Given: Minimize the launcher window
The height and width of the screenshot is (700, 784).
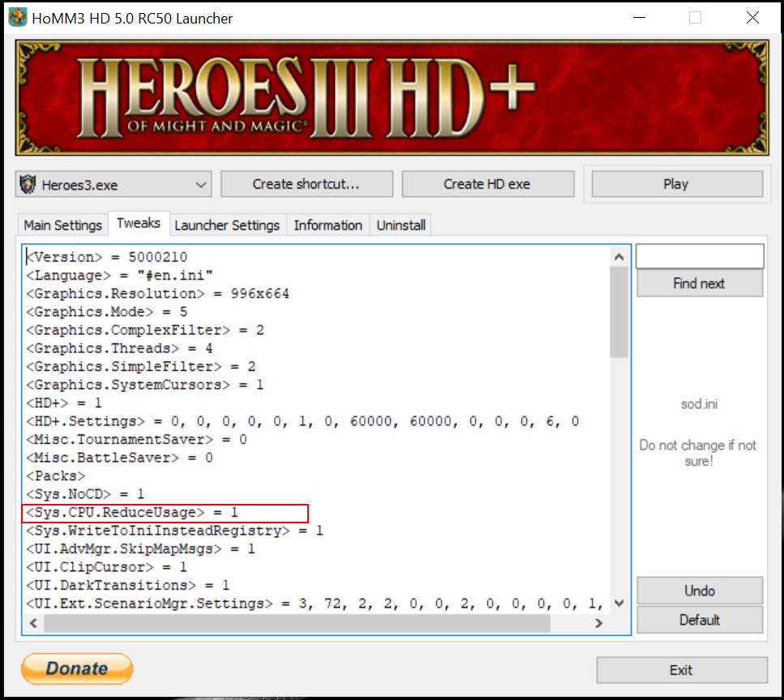Looking at the screenshot, I should click(x=639, y=18).
